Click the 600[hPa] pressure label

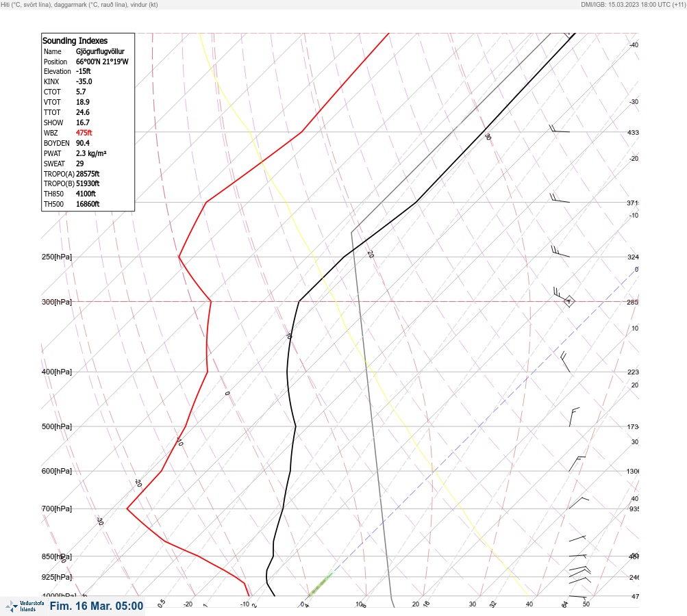click(x=57, y=471)
